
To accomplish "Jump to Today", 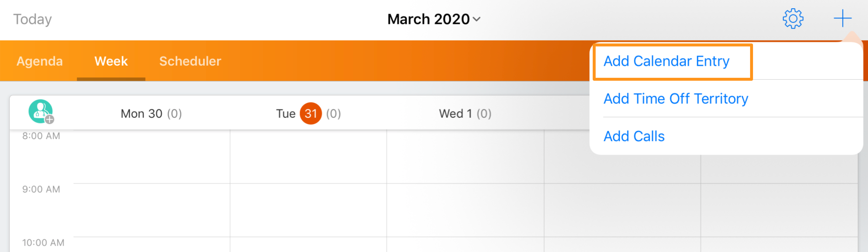I will [32, 19].
